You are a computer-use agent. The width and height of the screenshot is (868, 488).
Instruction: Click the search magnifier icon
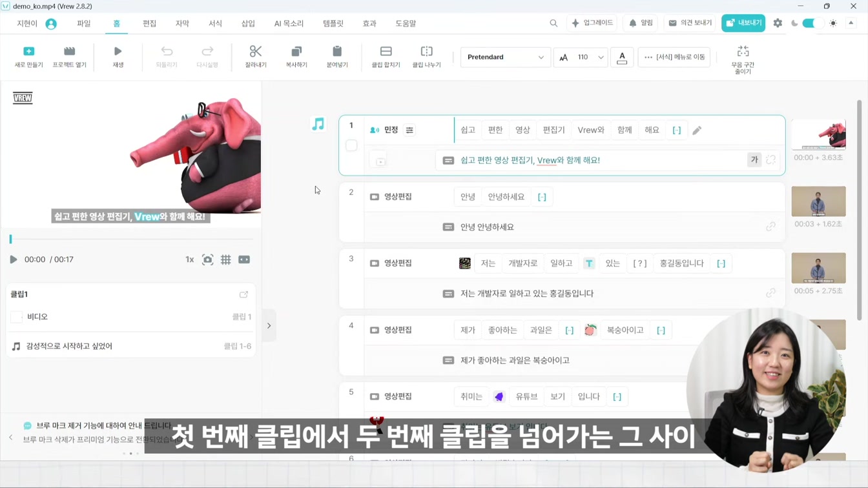point(553,23)
